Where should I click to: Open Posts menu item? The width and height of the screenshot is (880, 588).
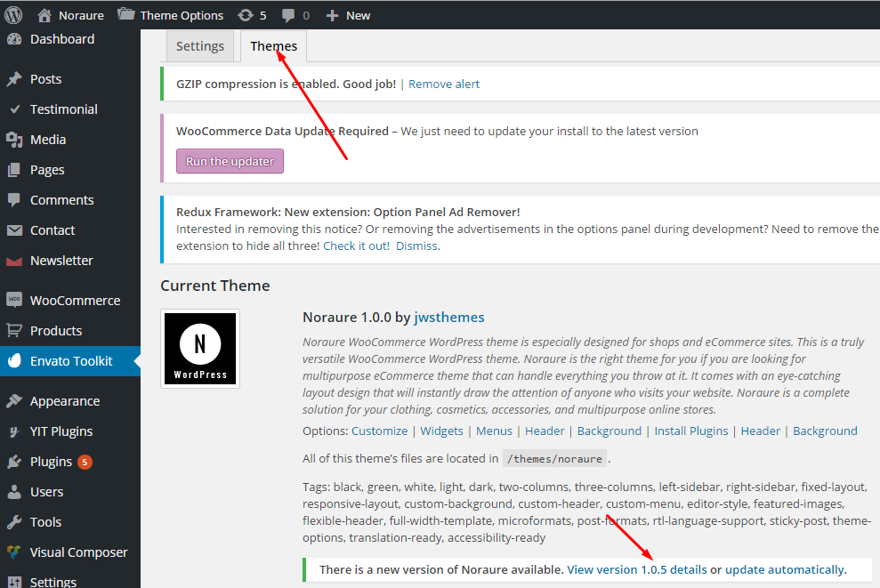[x=46, y=79]
